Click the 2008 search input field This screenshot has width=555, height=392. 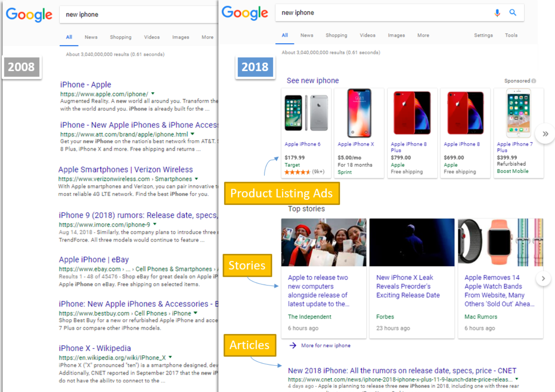tap(139, 15)
